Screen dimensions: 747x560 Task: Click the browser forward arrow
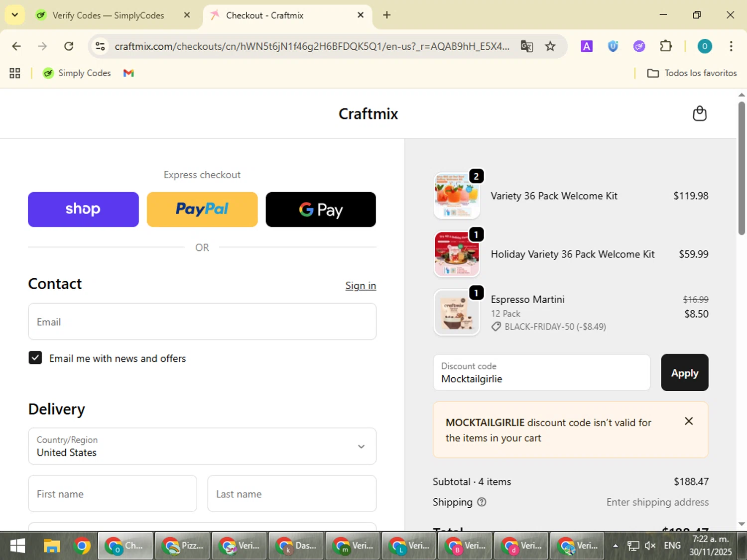tap(42, 46)
